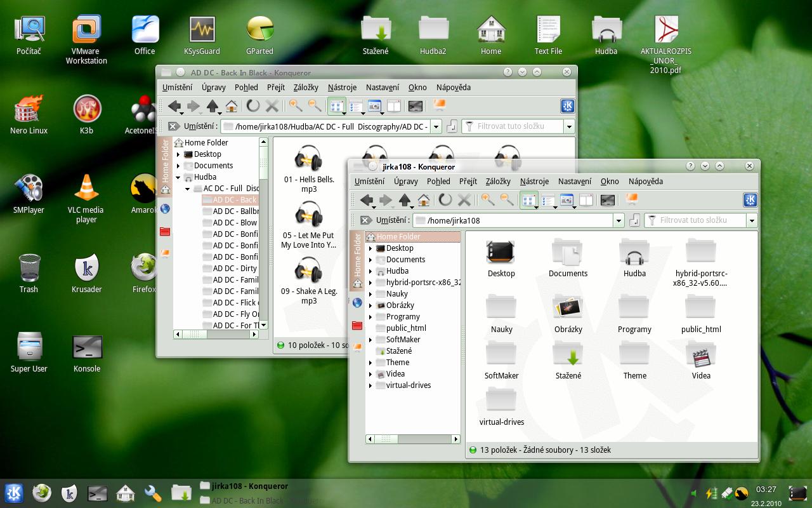Go back in AD DC Konqueror window

(174, 106)
